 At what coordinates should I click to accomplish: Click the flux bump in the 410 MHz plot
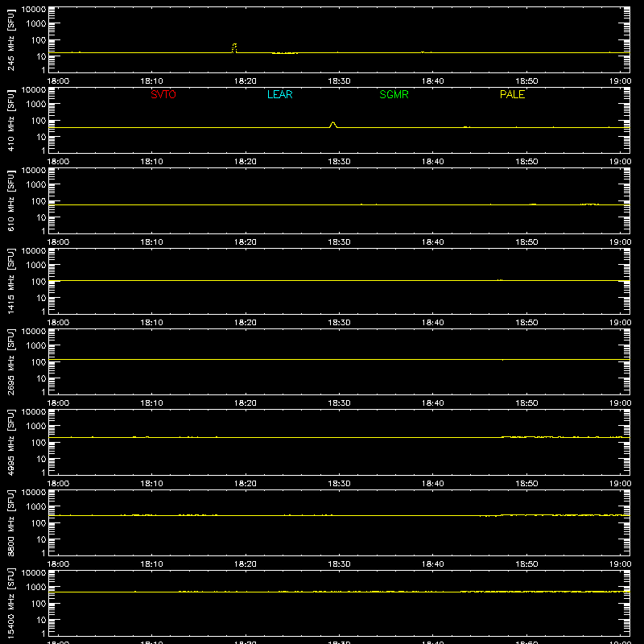pos(333,125)
